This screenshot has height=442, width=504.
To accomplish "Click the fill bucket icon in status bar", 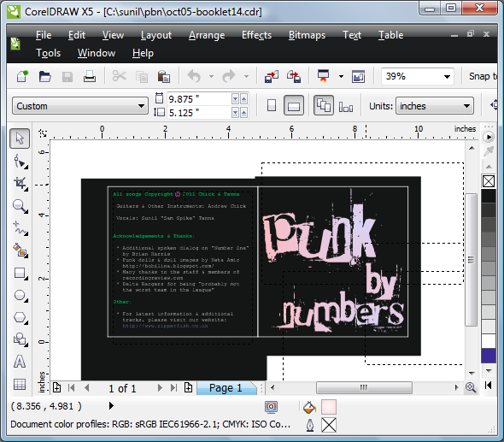I will click(309, 407).
